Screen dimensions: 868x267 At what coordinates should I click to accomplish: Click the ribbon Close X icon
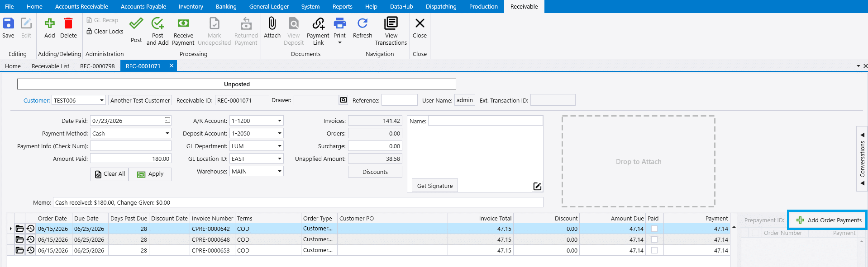420,23
